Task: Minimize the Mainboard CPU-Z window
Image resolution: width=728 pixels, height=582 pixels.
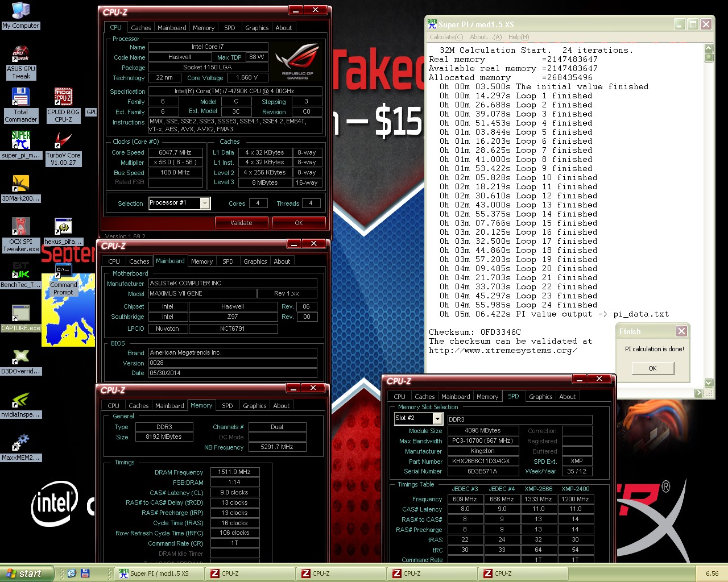Action: pos(295,243)
